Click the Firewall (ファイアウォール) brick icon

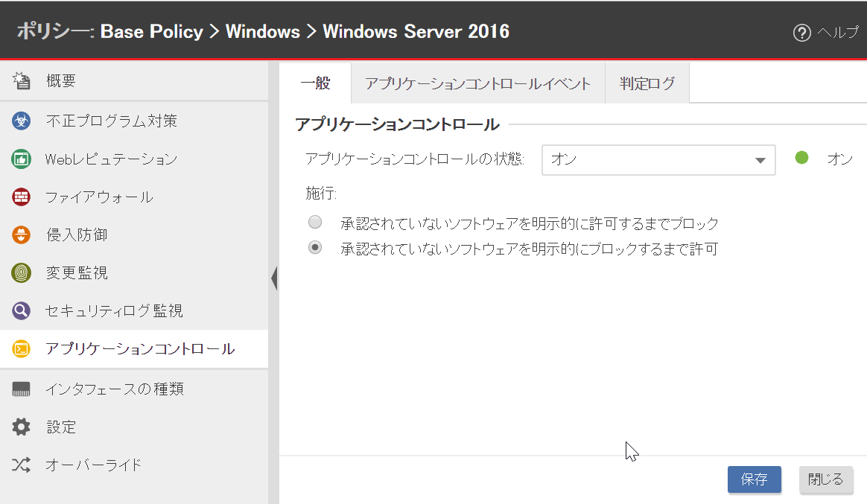[x=22, y=197]
